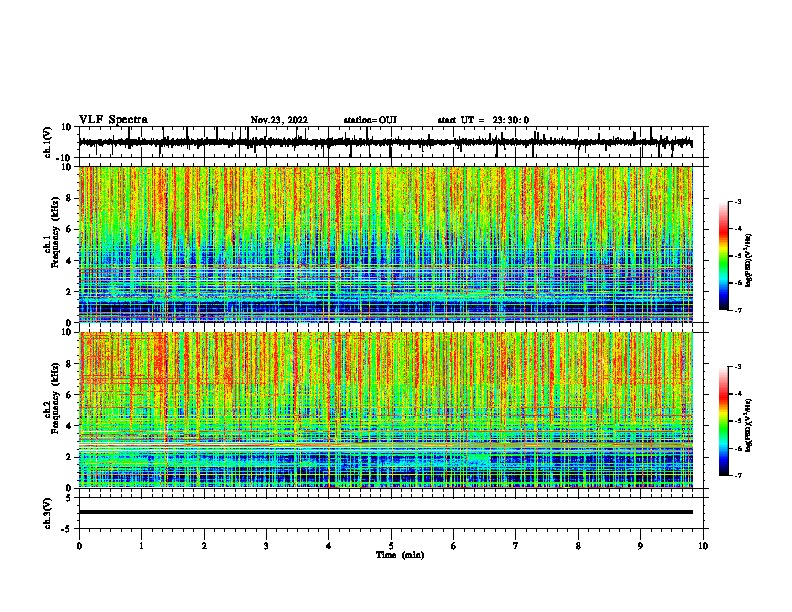Viewport: 792px width, 612px height.
Task: Click the 'station=OUI' label
Action: coord(370,120)
